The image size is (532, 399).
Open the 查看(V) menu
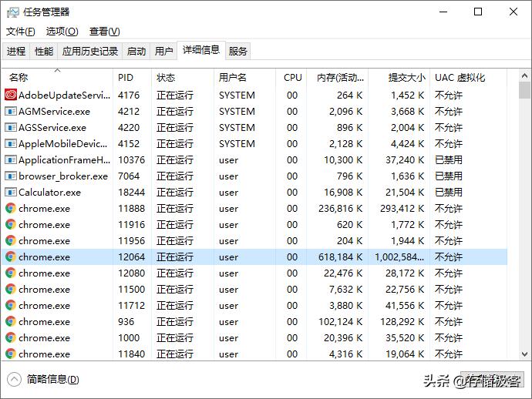tap(105, 32)
